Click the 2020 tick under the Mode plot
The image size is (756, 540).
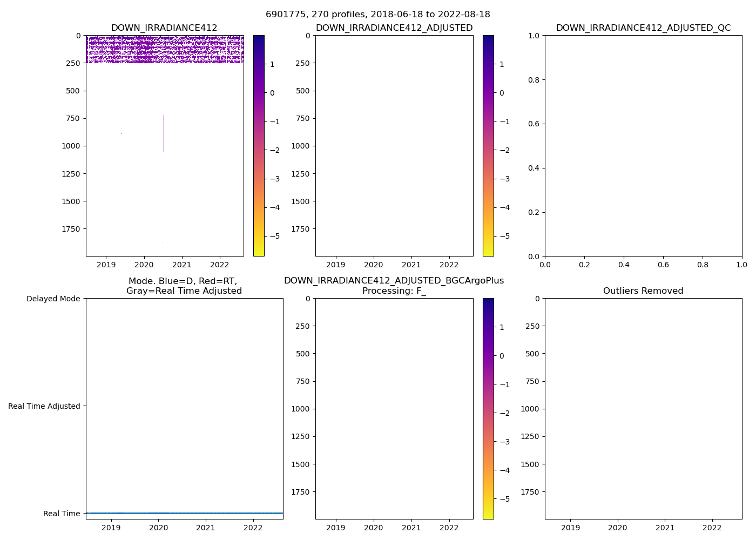coord(158,528)
